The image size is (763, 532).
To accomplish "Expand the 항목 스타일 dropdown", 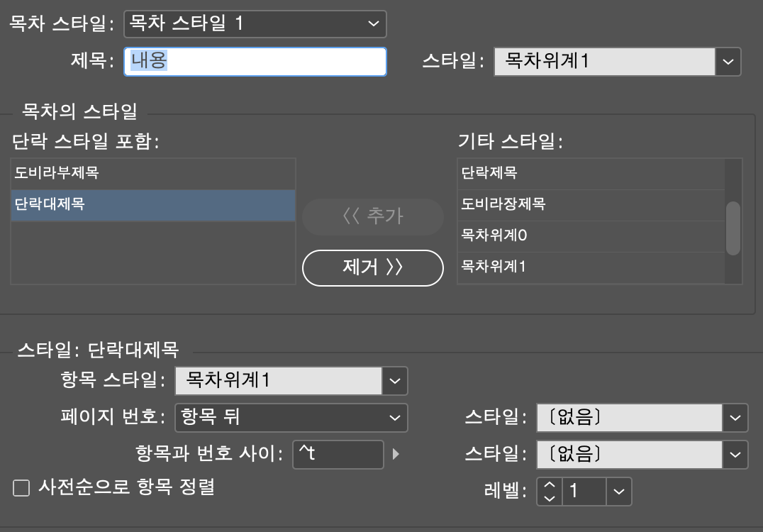I will point(395,381).
